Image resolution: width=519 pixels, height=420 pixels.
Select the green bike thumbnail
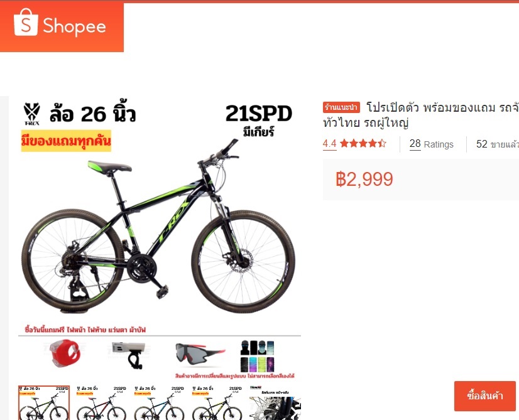pos(44,402)
